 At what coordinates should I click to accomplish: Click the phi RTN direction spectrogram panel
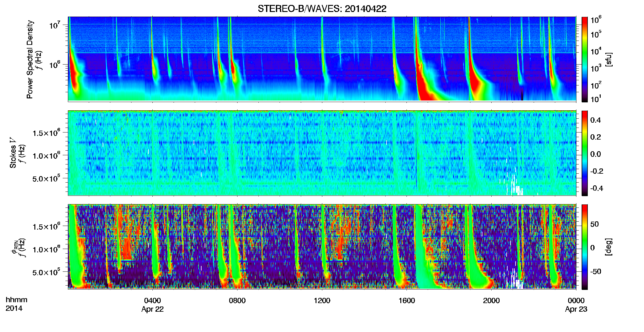pyautogui.click(x=322, y=247)
